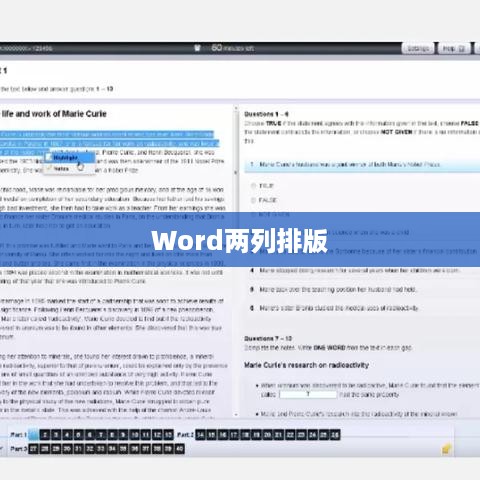The height and width of the screenshot is (480, 480).
Task: Click 'Marie Curie's research on radioactivity' heading
Action: (306, 365)
